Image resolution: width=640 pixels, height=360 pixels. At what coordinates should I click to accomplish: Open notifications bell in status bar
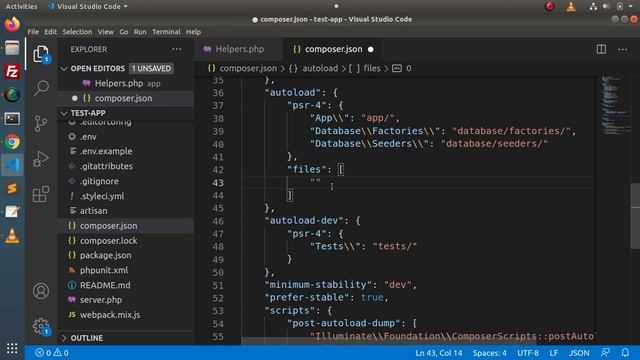coord(625,353)
